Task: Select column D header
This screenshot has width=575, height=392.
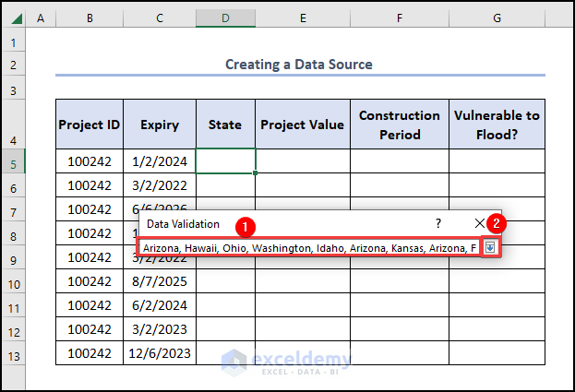Action: [225, 18]
